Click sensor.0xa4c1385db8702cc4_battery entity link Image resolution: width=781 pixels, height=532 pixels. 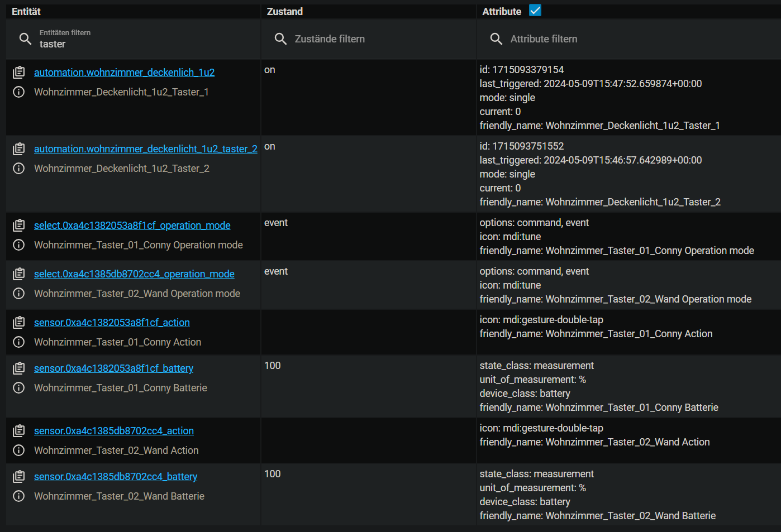[x=116, y=477]
